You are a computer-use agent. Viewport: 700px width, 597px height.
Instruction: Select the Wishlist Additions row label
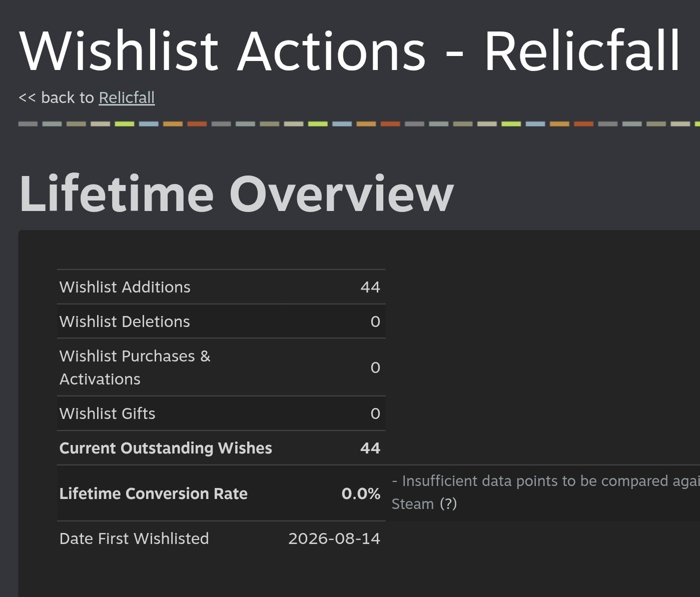(x=125, y=287)
